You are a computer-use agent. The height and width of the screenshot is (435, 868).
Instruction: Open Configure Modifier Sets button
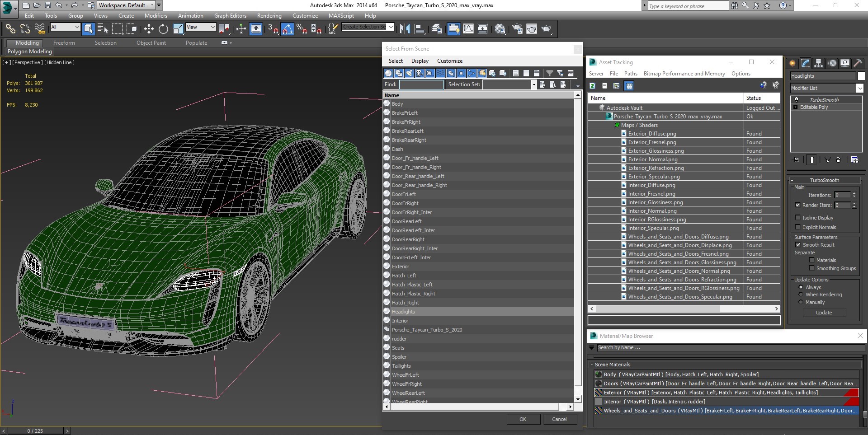(854, 159)
